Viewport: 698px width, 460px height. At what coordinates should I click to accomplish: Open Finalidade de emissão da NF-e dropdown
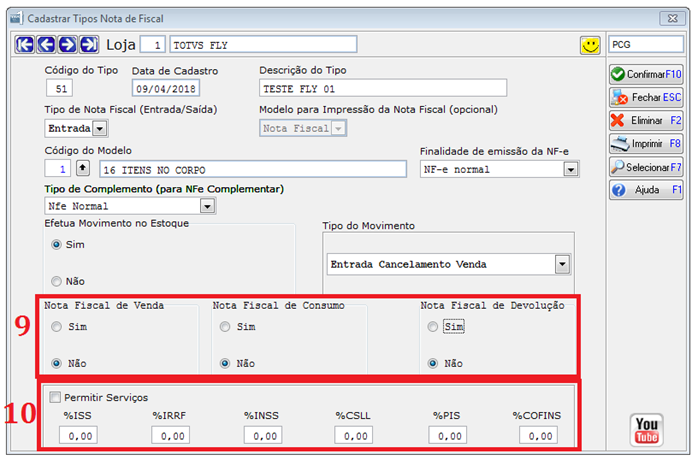click(x=571, y=170)
